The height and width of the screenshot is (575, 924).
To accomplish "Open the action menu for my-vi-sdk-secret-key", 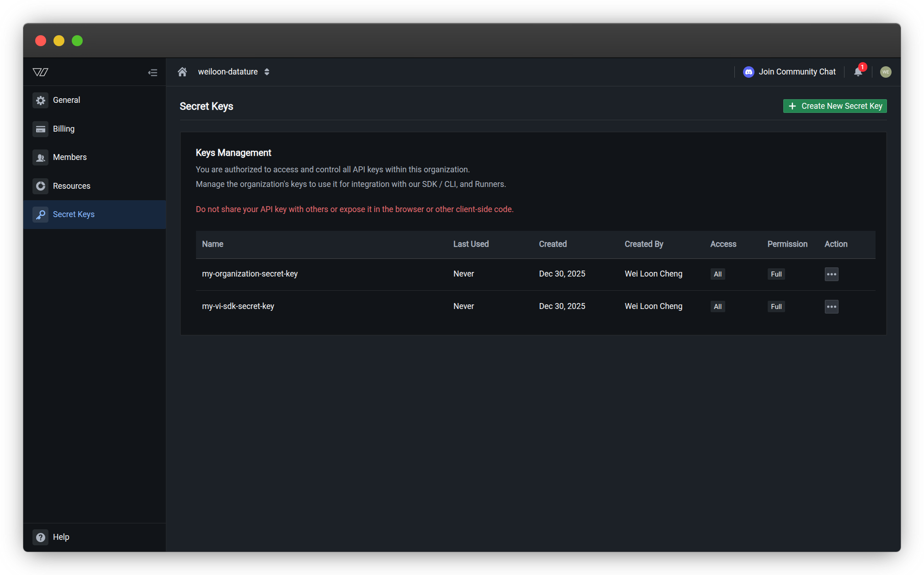I will 831,306.
